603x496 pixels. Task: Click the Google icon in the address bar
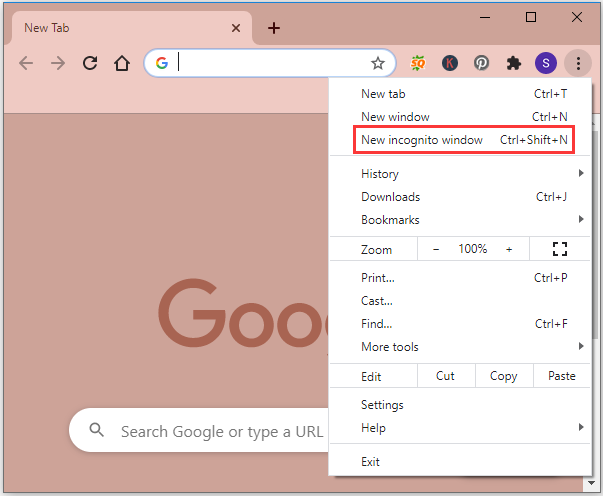point(162,63)
